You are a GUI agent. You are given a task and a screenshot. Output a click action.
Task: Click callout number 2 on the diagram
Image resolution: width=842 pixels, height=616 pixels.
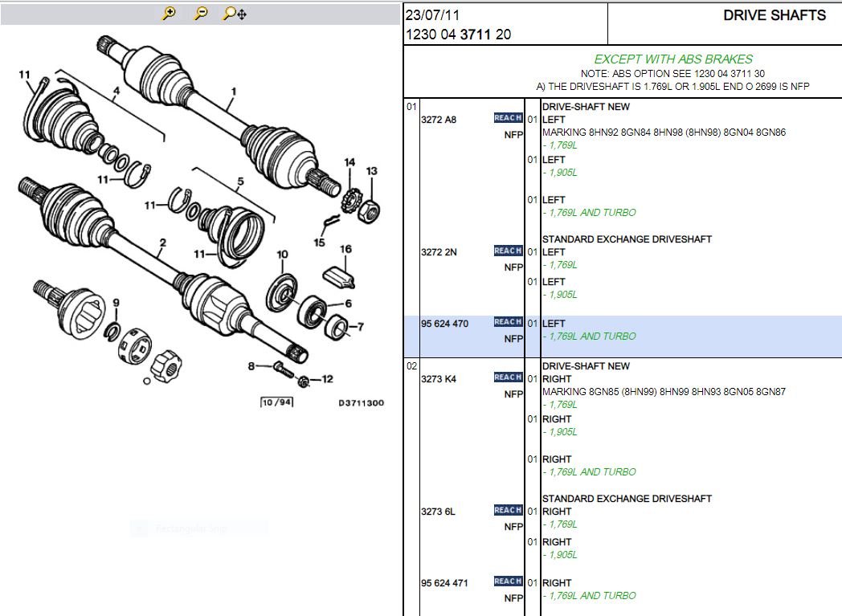coord(163,243)
